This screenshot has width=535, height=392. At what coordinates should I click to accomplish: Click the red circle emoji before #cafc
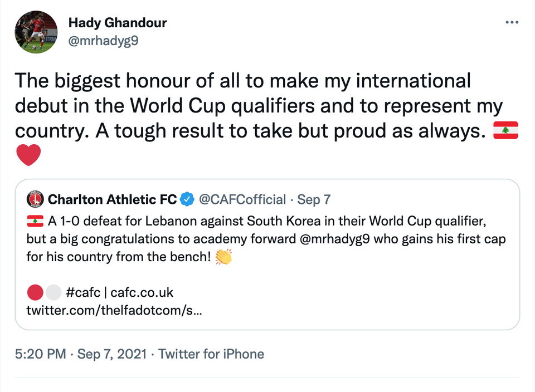[35, 292]
